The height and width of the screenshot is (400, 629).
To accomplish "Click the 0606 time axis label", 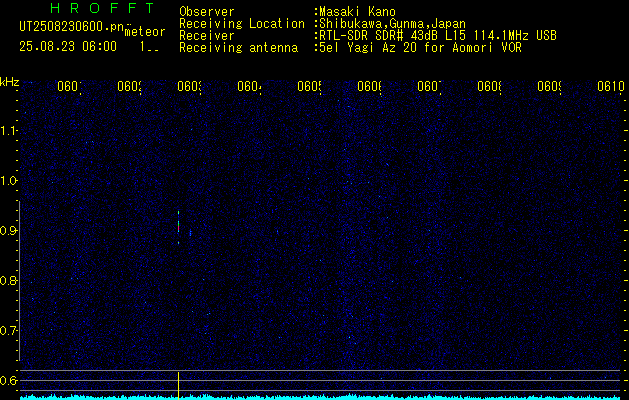I will (369, 86).
